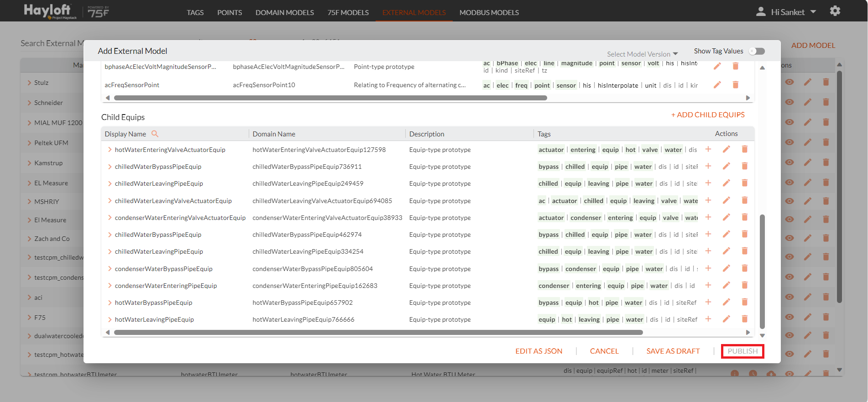Expand condenserWaterEnteringValveActuatorEquip row
Image resolution: width=868 pixels, height=402 pixels.
(110, 218)
